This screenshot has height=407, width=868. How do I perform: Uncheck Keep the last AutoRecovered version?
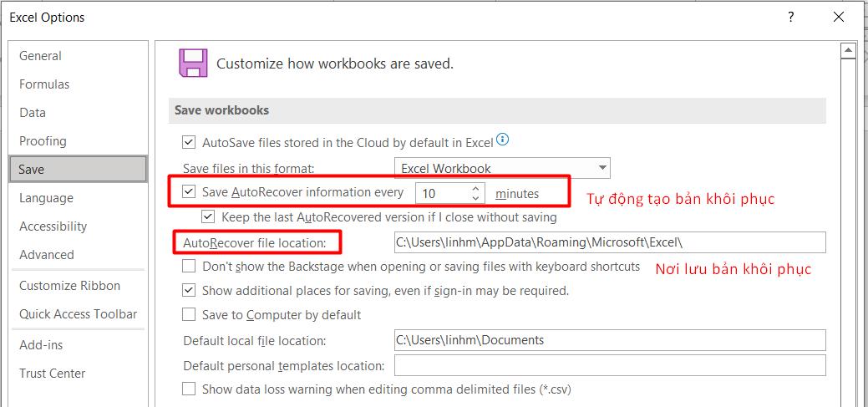click(x=208, y=217)
